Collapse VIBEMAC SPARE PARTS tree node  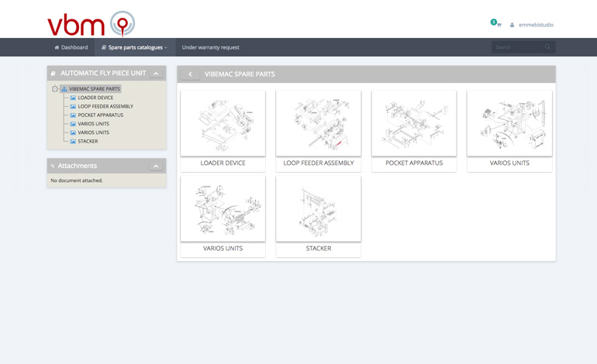point(55,89)
